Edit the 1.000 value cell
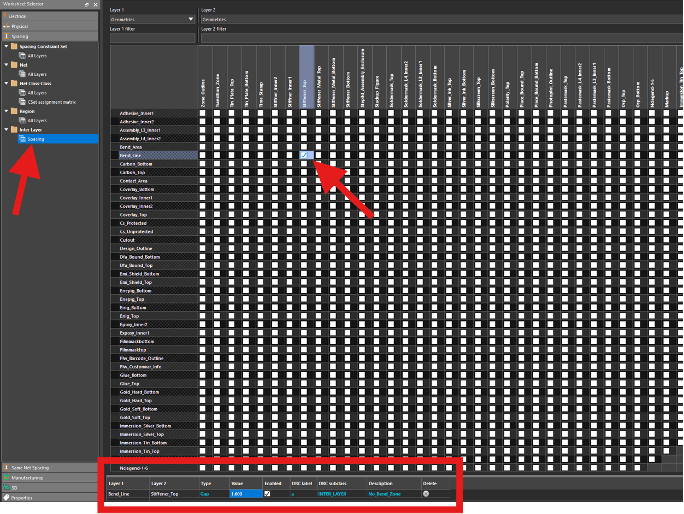This screenshot has width=684, height=514. [x=246, y=493]
